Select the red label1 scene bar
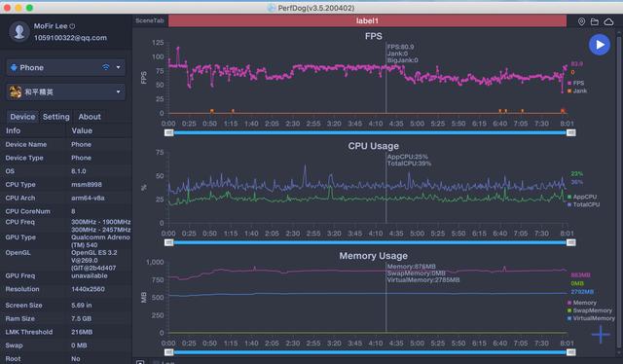This screenshot has height=364, width=623. 367,20
